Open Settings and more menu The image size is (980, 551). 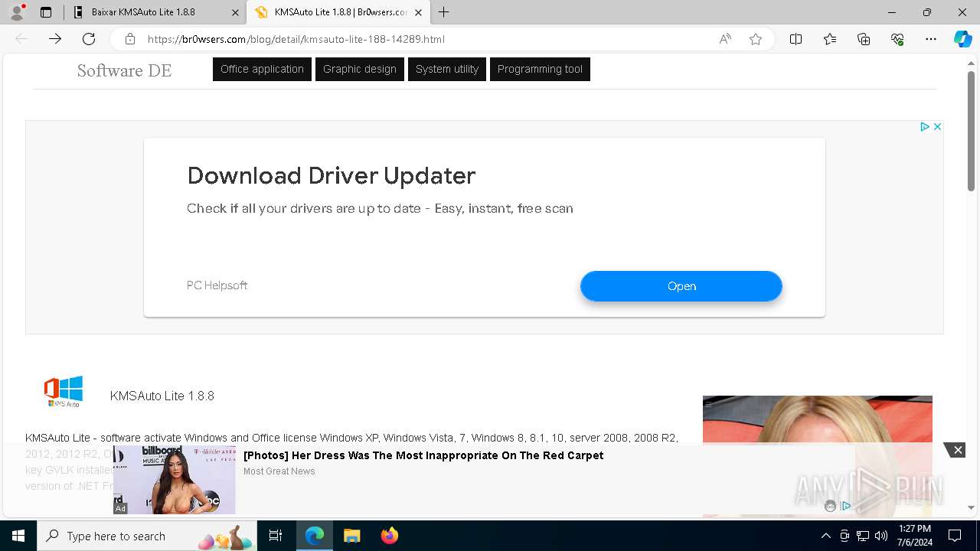pyautogui.click(x=931, y=39)
